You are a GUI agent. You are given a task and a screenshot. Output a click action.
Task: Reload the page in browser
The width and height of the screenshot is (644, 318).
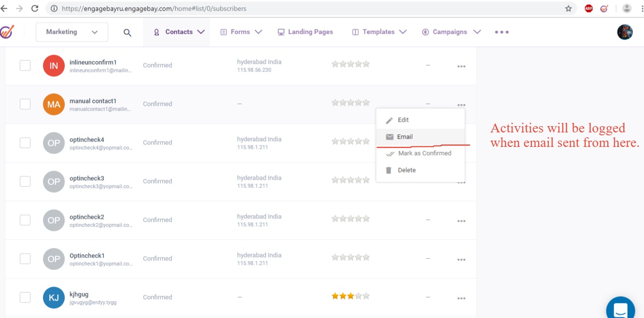[x=35, y=9]
